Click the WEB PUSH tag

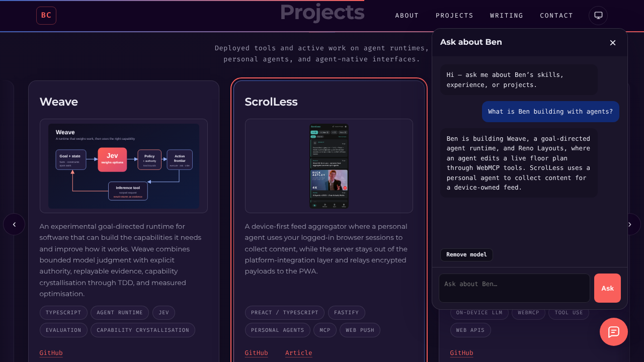click(x=360, y=330)
